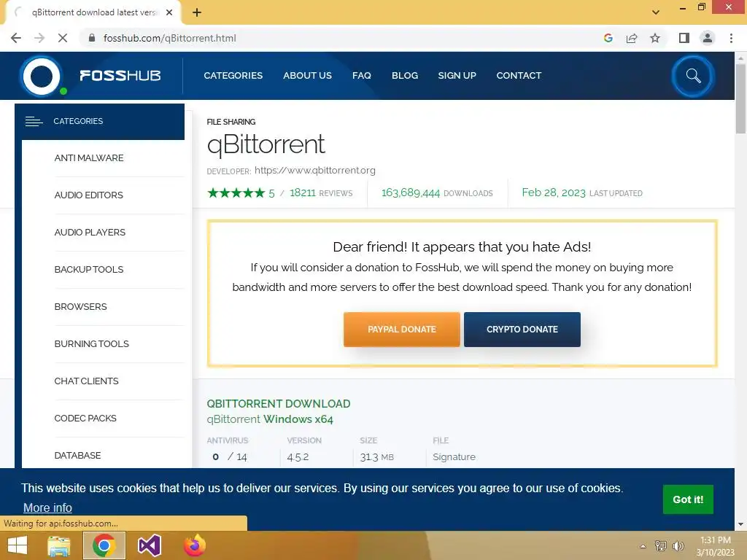Click the browser forward arrow
The height and width of the screenshot is (560, 747).
(39, 38)
